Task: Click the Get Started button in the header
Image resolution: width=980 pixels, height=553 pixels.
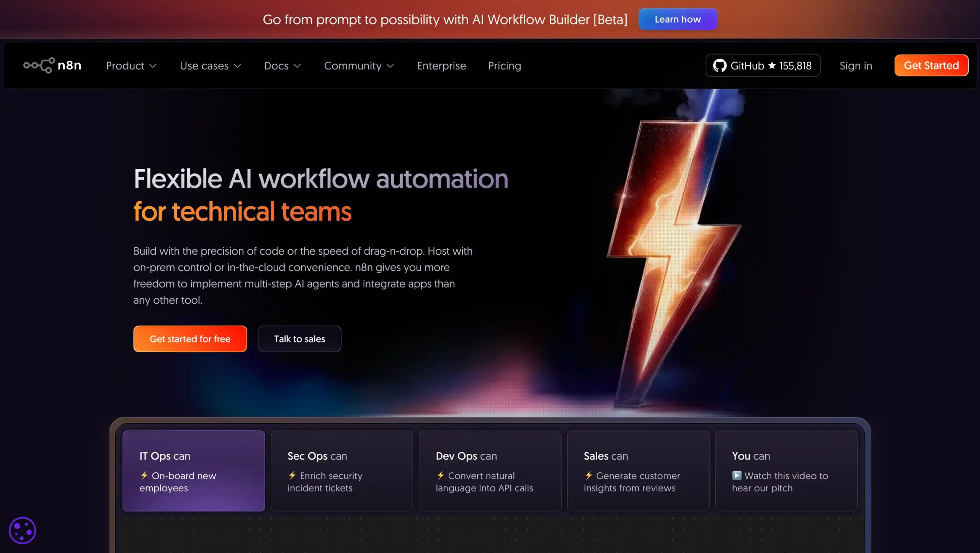Action: (931, 65)
